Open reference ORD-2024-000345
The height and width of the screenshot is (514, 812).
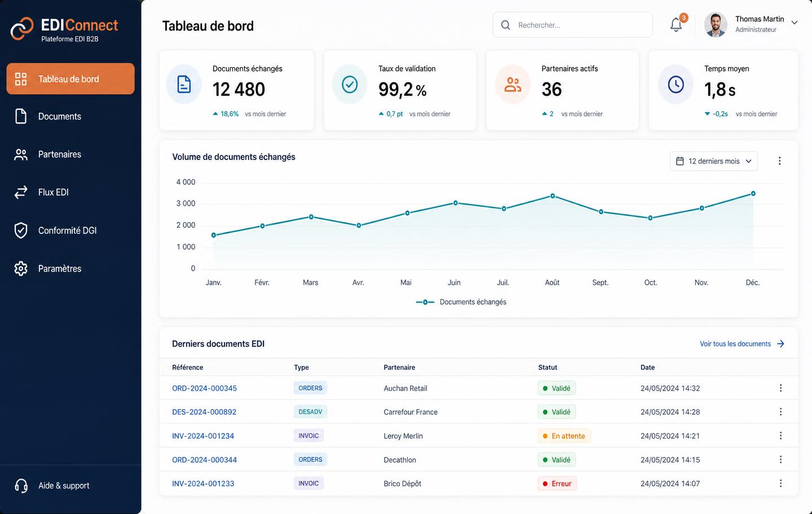click(204, 388)
